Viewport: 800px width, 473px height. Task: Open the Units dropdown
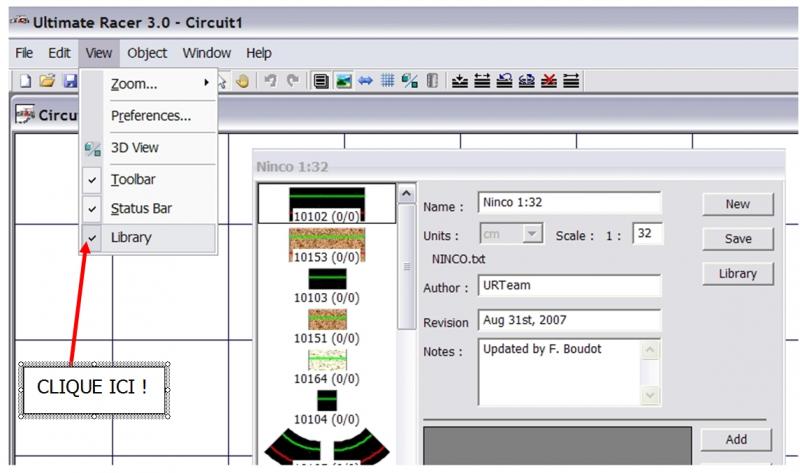(533, 234)
